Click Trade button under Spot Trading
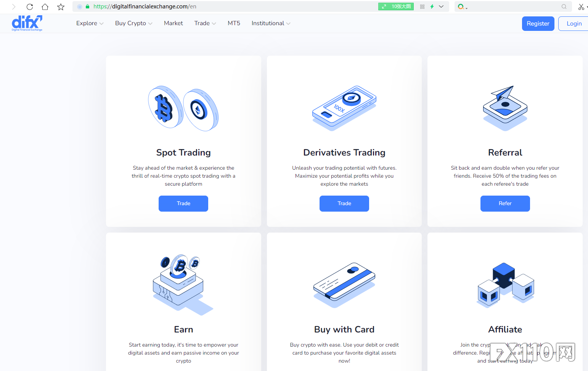The height and width of the screenshot is (371, 588). pyautogui.click(x=183, y=204)
